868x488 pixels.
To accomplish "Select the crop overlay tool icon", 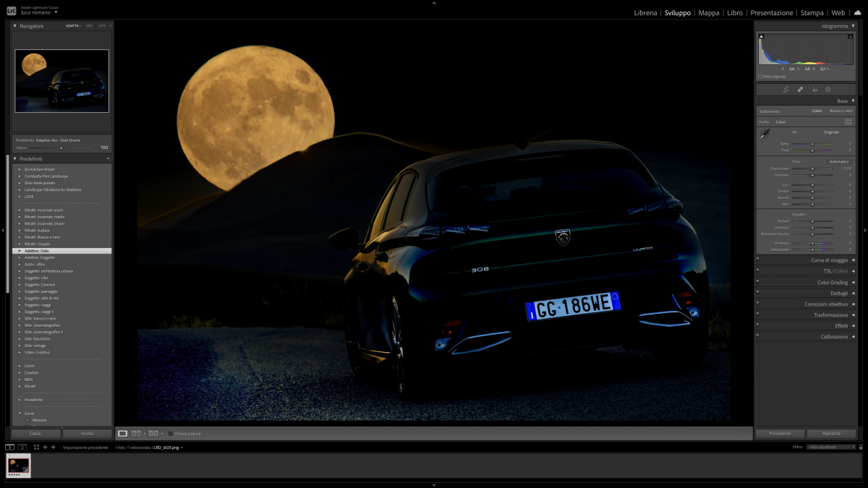I will point(786,90).
